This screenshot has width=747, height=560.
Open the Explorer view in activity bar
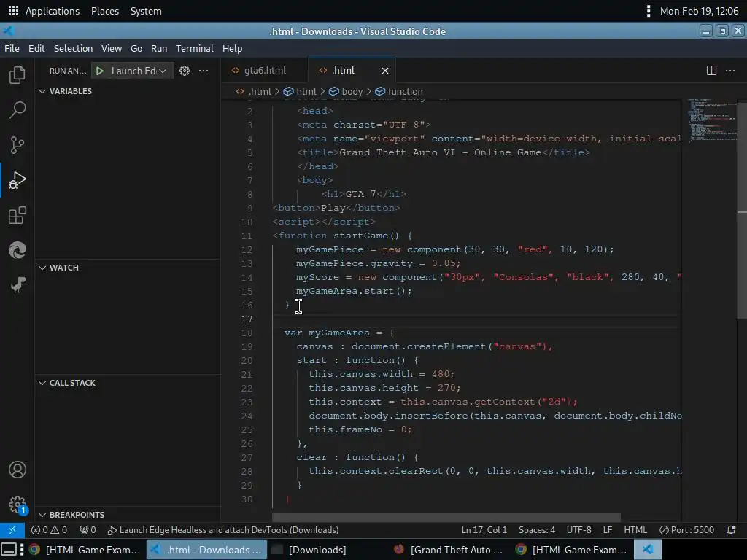click(18, 75)
